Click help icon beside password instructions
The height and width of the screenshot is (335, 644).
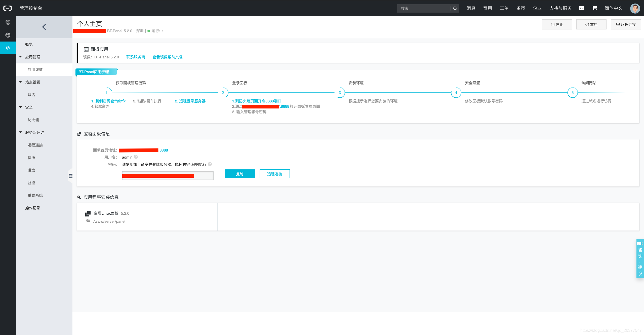tap(210, 164)
